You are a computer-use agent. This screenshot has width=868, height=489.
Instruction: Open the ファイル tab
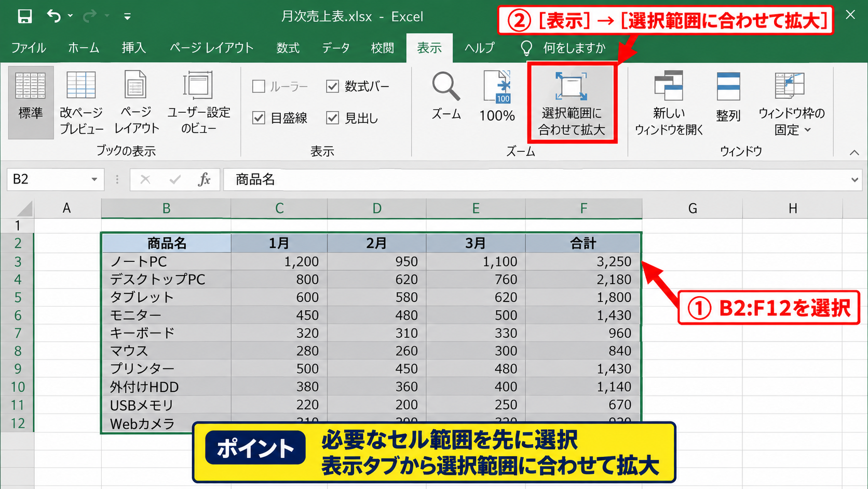(x=29, y=48)
